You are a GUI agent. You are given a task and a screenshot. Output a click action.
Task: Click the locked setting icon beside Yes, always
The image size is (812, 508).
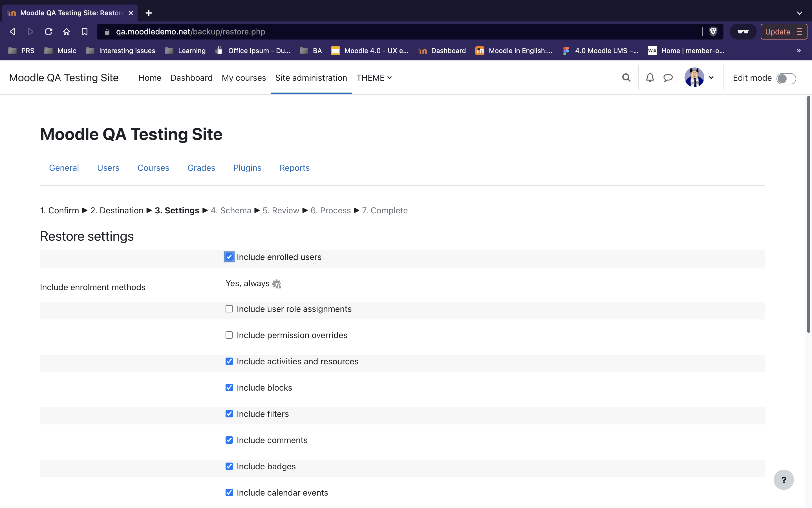pos(277,284)
